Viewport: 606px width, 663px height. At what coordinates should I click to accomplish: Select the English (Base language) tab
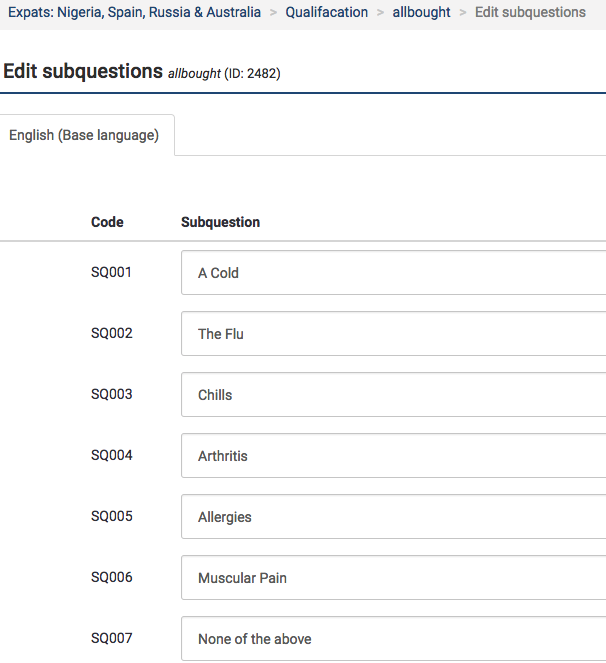click(x=84, y=135)
